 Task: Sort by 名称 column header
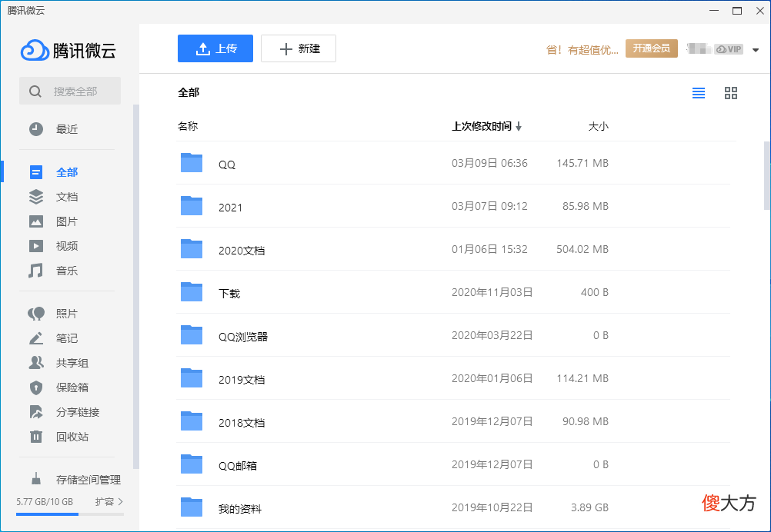tap(188, 126)
